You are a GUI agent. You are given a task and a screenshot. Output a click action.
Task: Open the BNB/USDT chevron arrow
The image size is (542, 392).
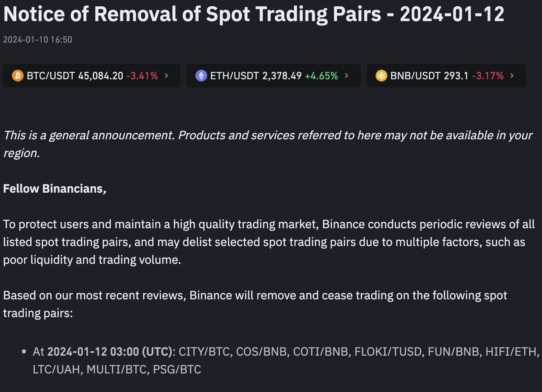(x=512, y=76)
